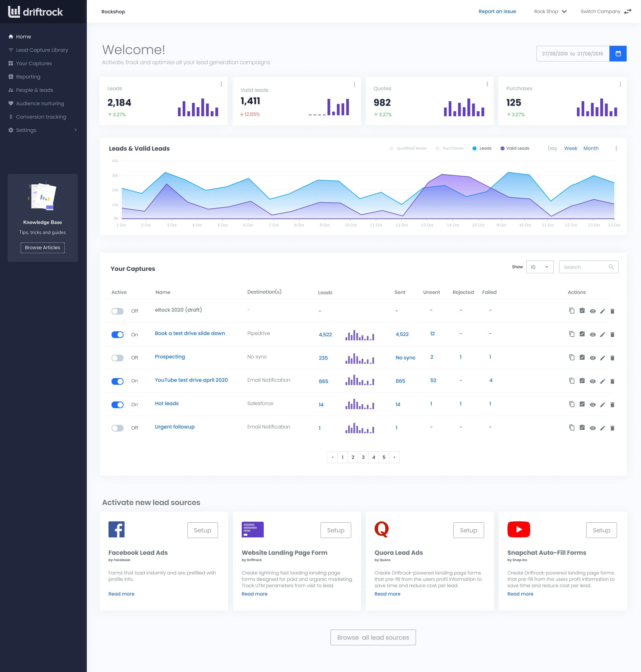Click the clipboard check icon for eRock 2020
Screen dimensions: 641x672
click(582, 311)
